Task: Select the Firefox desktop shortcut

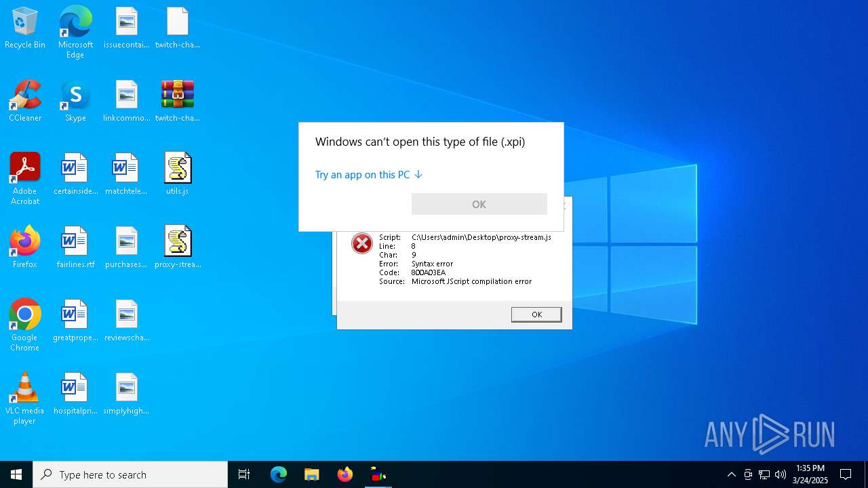Action: (25, 248)
